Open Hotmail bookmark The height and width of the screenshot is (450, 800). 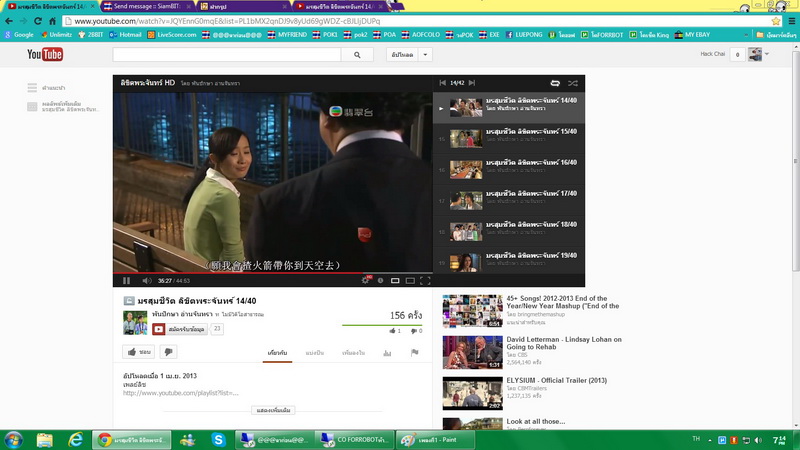point(125,35)
